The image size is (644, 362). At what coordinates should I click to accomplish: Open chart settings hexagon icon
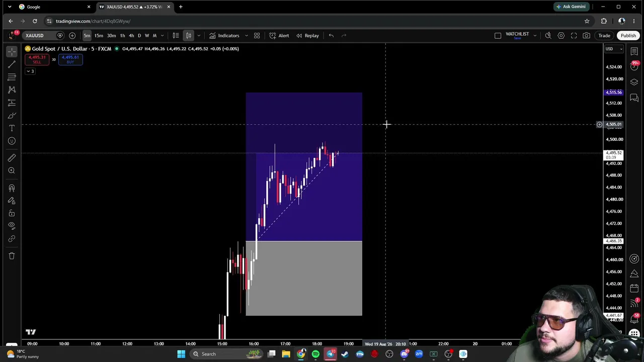click(561, 36)
